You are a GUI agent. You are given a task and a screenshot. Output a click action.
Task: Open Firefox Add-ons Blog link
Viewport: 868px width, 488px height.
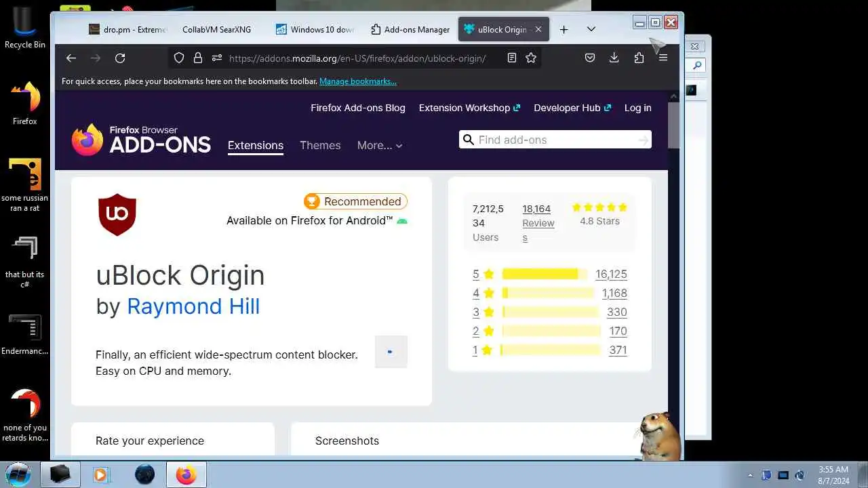[x=358, y=108]
